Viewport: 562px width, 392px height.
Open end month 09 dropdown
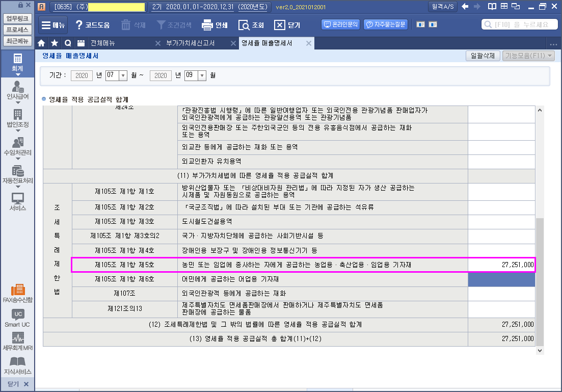[x=202, y=75]
